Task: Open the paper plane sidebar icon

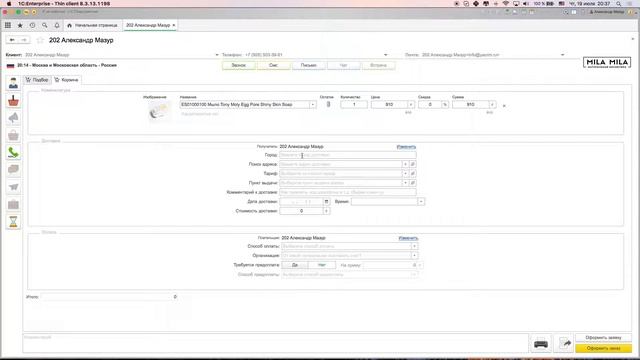Action: coord(13,187)
